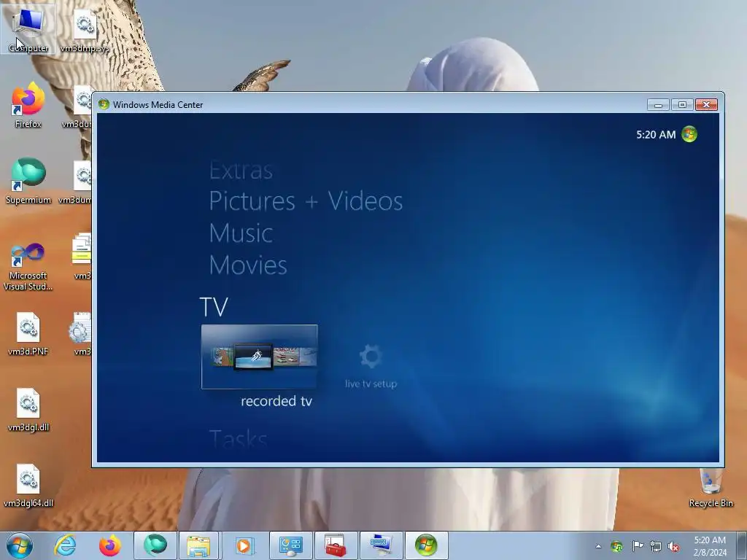Viewport: 747px width, 560px height.
Task: Launch Firefox from the taskbar
Action: [109, 545]
